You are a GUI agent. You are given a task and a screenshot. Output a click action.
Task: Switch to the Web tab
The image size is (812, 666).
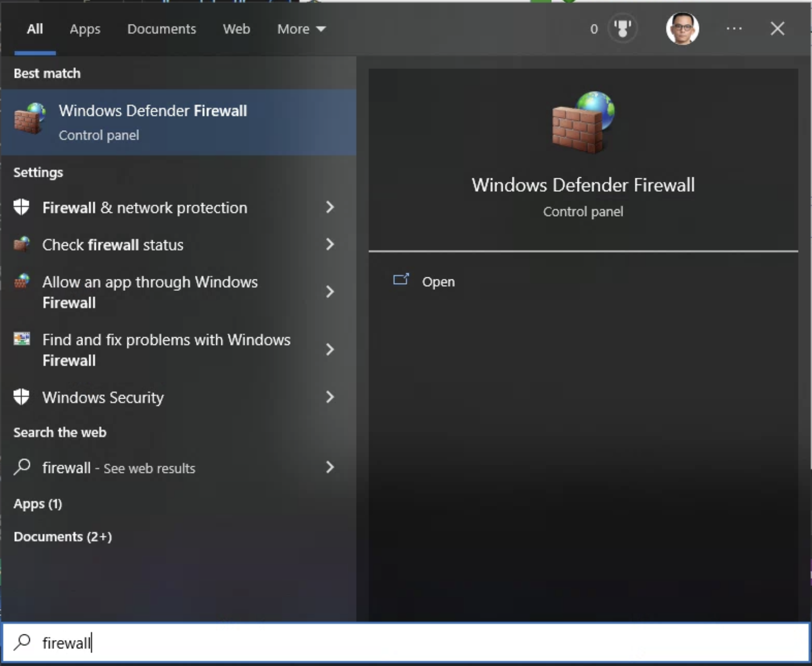pyautogui.click(x=236, y=29)
